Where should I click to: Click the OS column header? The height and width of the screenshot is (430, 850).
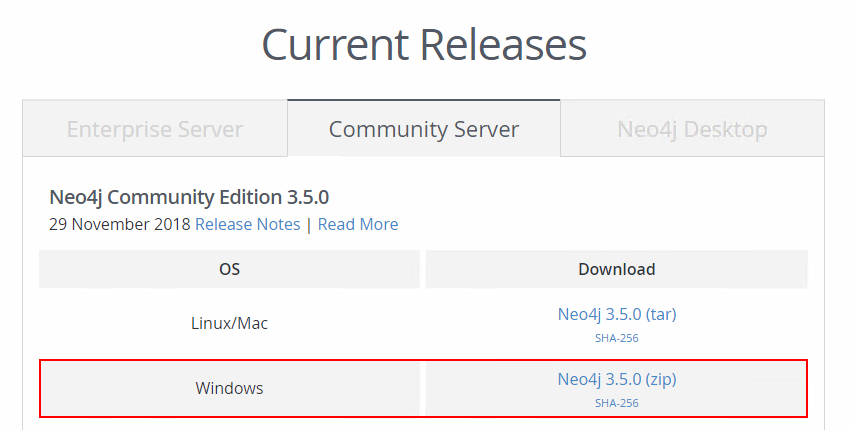pyautogui.click(x=229, y=269)
